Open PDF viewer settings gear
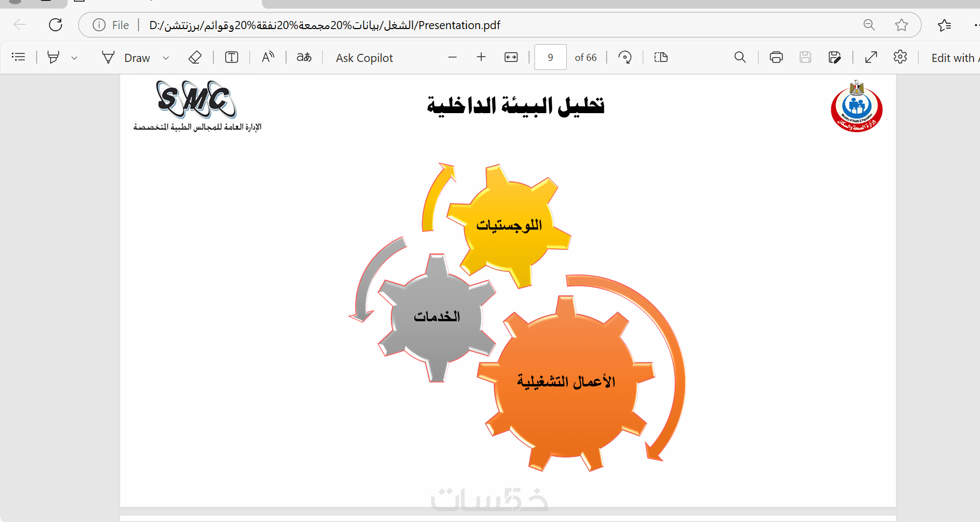Viewport: 980px width, 522px height. click(900, 57)
